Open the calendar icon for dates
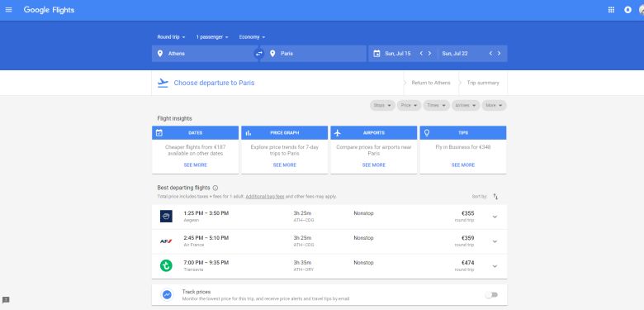 pos(376,54)
